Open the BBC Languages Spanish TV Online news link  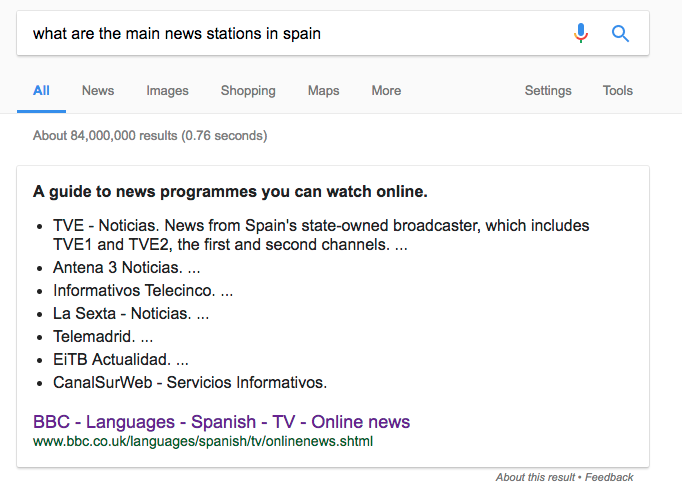point(222,422)
